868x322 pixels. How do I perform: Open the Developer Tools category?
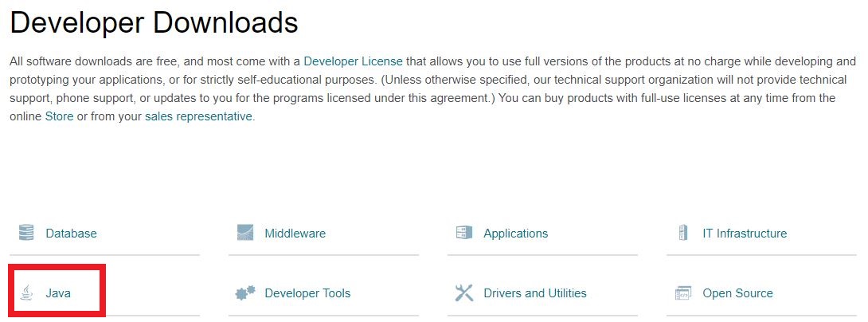(307, 293)
